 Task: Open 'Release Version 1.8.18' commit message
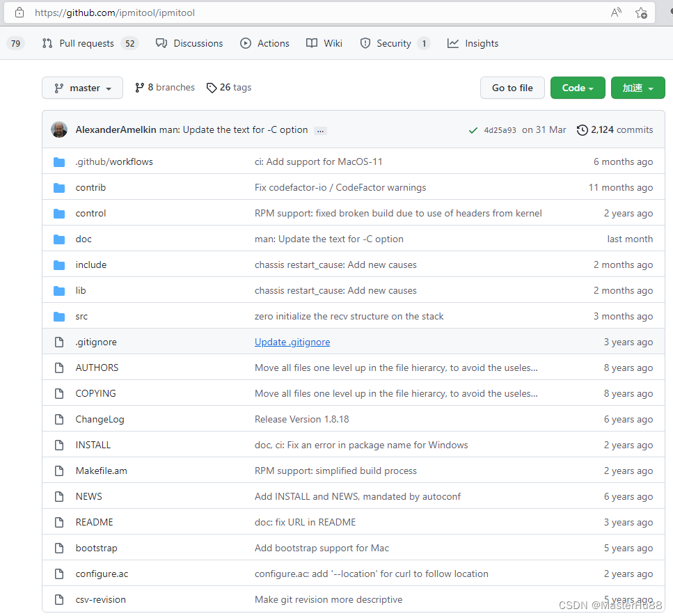click(x=302, y=420)
